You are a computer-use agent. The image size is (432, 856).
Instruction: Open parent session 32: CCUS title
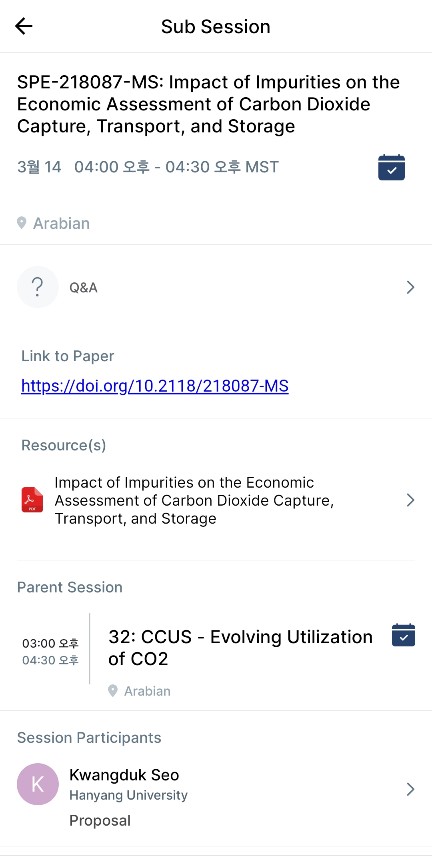tap(240, 647)
